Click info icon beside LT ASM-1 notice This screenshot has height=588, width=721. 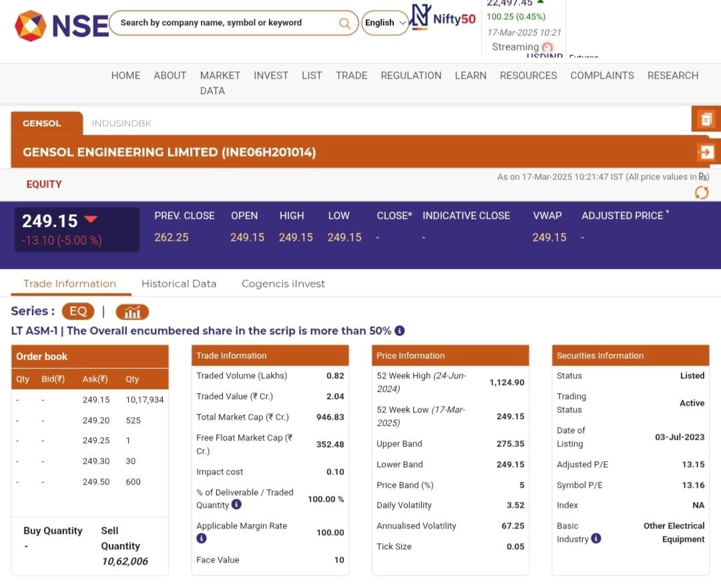point(400,330)
